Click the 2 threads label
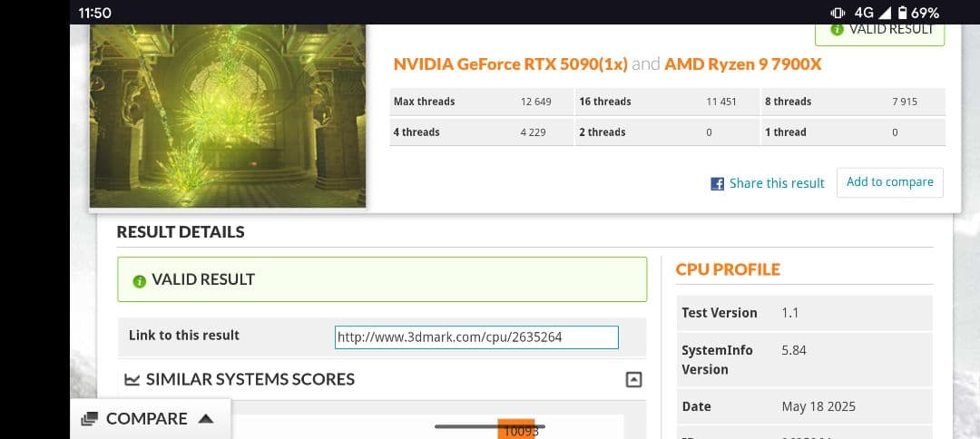 pyautogui.click(x=602, y=132)
